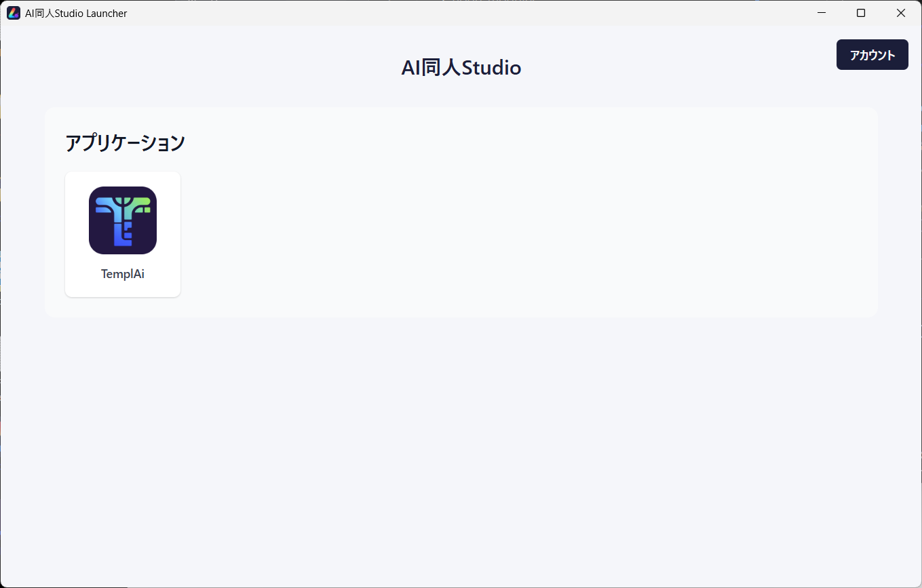Click empty title bar area
Screen dimensions: 922x588
(461, 13)
